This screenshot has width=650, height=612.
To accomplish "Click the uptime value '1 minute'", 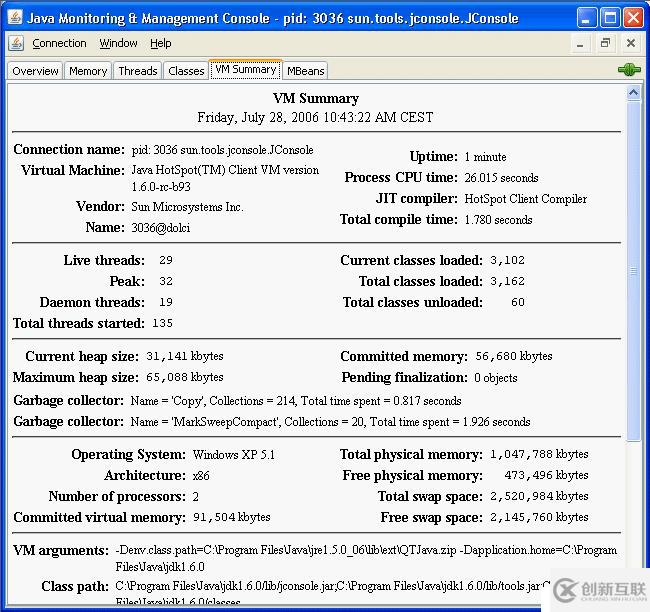I will click(485, 157).
